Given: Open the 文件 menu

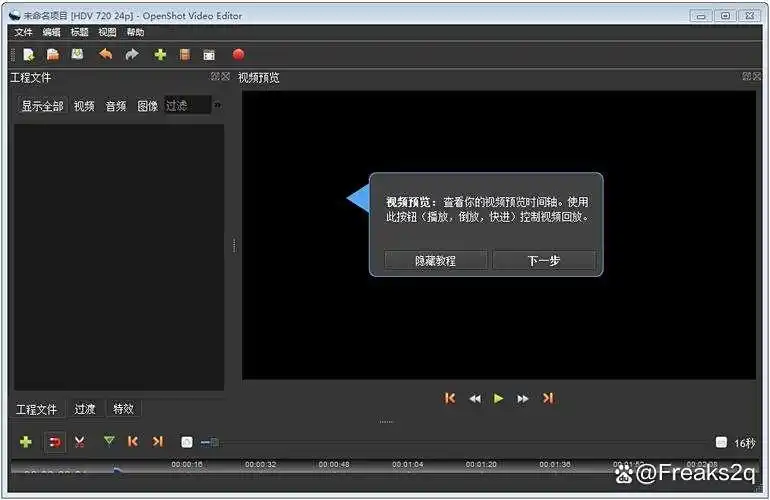Looking at the screenshot, I should pyautogui.click(x=23, y=32).
